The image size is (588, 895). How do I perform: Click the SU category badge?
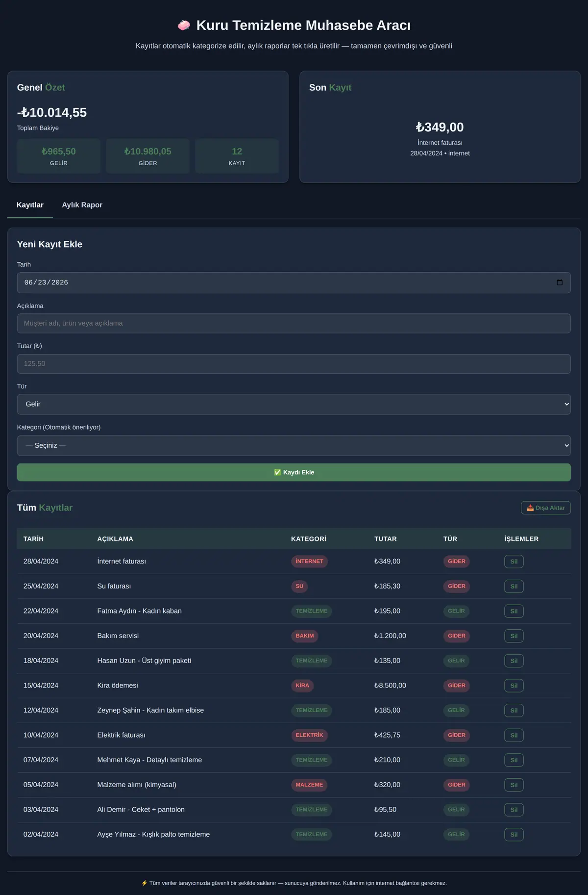[299, 586]
